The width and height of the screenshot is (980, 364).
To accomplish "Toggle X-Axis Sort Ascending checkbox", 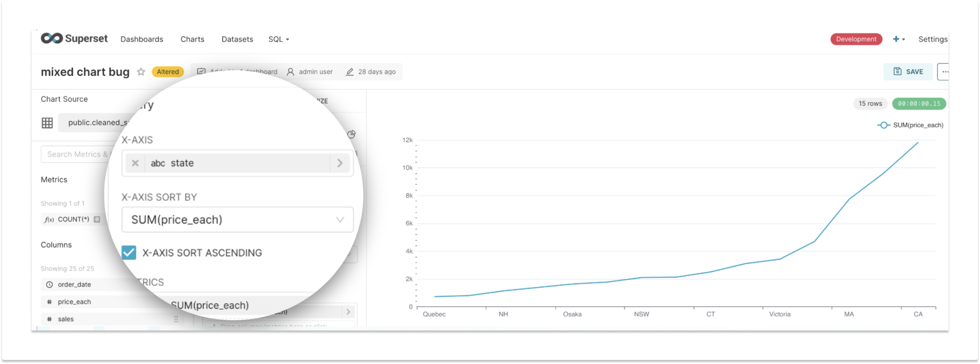I will [x=129, y=253].
